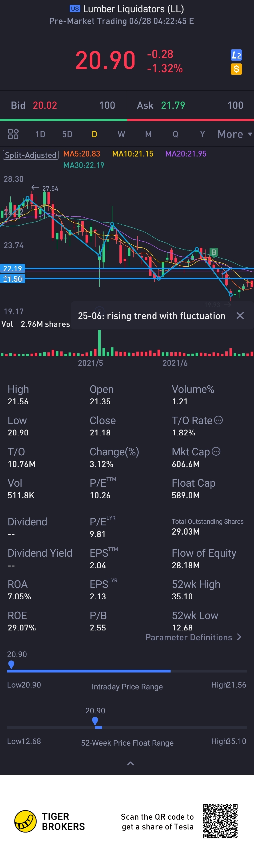
Task: Tap the Tesla share QR code
Action: (220, 821)
